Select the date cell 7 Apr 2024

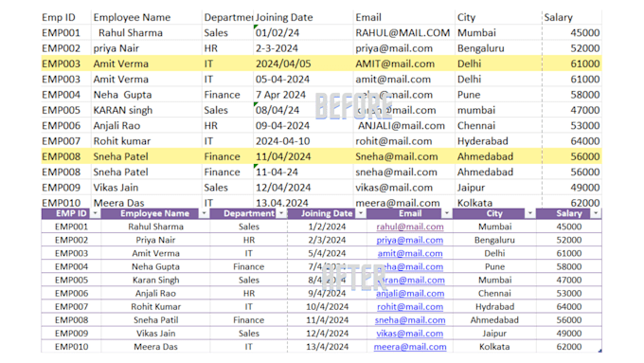[x=303, y=95]
